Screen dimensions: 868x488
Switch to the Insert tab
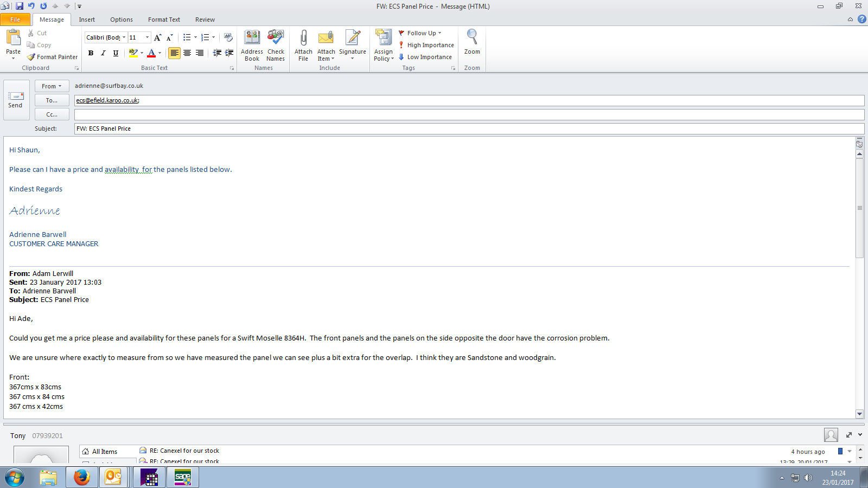point(87,20)
